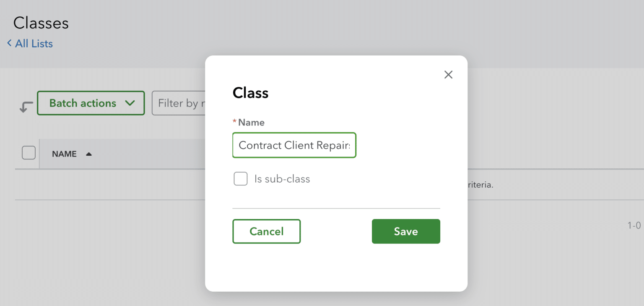Expand the Batch actions dropdown
Screen dimensions: 644x306
point(91,103)
